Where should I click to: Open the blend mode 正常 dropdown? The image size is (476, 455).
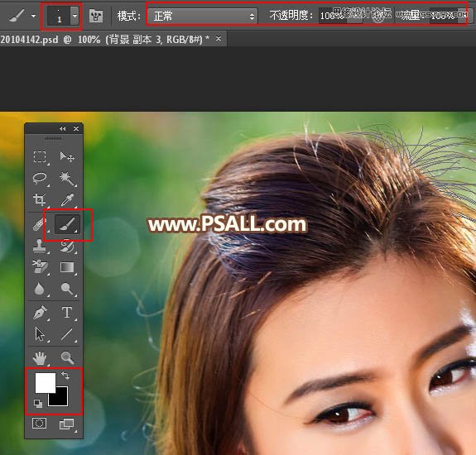pyautogui.click(x=202, y=16)
